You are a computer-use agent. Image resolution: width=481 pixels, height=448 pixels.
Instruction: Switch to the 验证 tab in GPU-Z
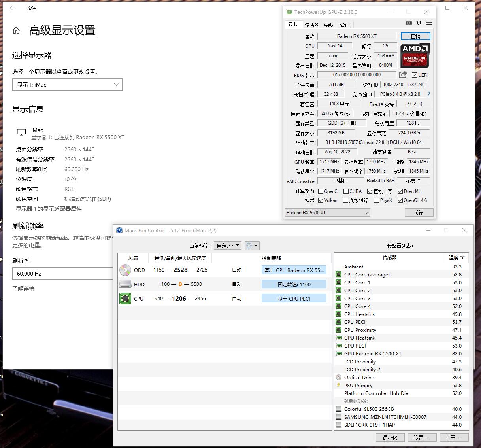click(x=345, y=25)
